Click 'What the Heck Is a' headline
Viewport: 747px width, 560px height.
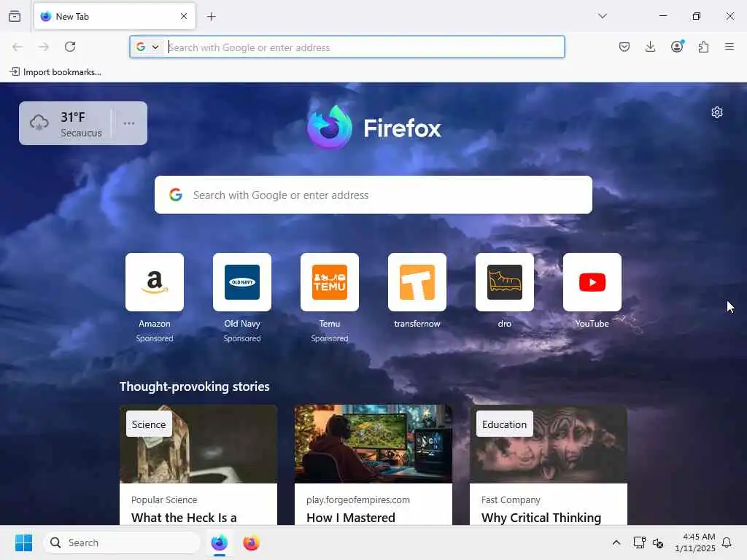click(x=184, y=518)
